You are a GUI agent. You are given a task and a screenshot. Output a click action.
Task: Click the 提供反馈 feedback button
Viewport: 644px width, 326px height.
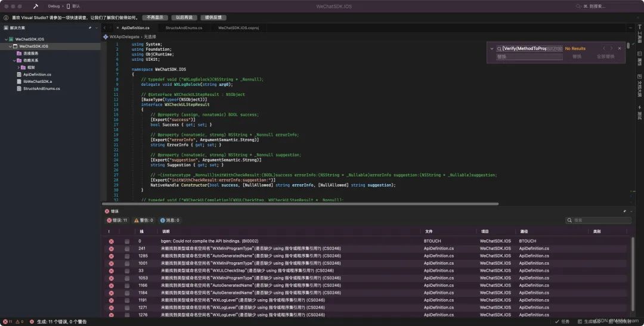pos(213,18)
